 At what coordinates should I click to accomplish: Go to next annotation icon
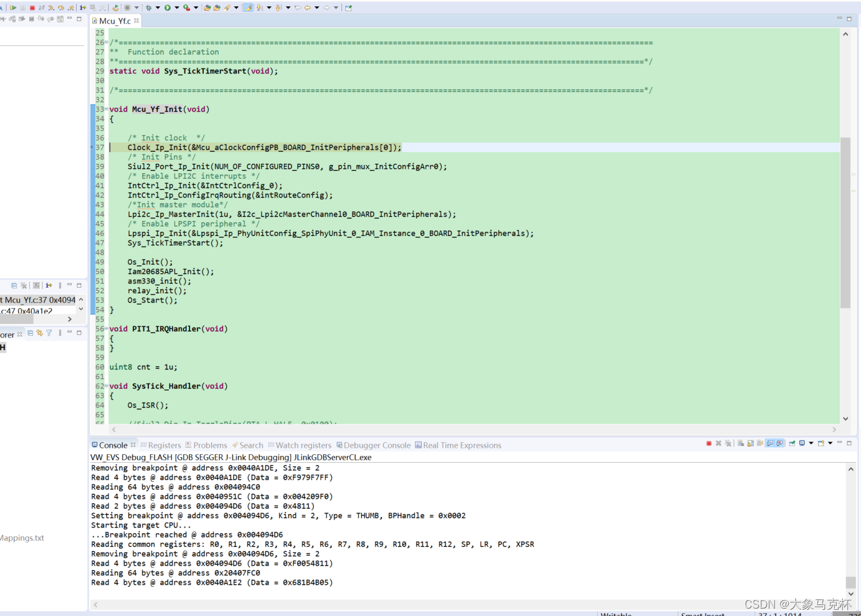coord(259,7)
